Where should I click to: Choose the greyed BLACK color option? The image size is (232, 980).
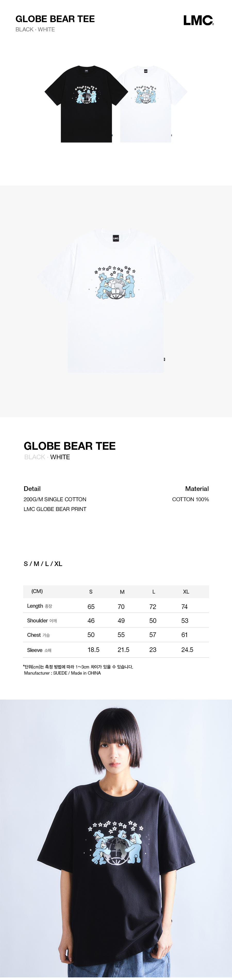tap(35, 457)
